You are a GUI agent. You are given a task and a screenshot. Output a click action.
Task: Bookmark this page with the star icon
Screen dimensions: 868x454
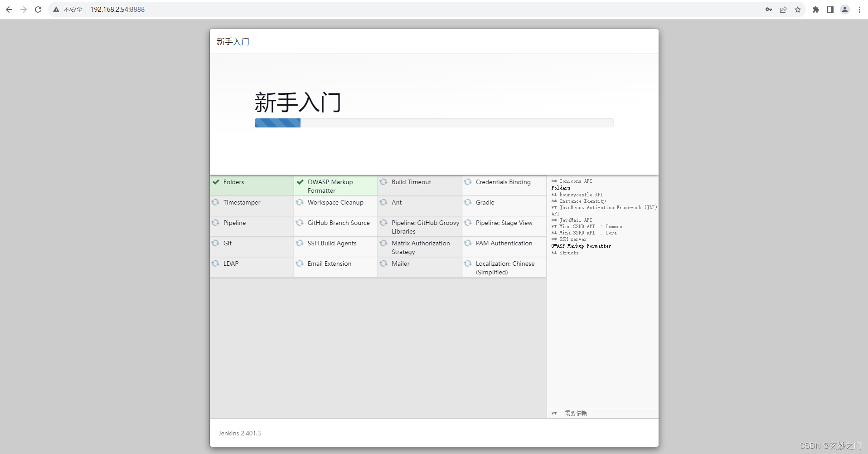pyautogui.click(x=798, y=10)
